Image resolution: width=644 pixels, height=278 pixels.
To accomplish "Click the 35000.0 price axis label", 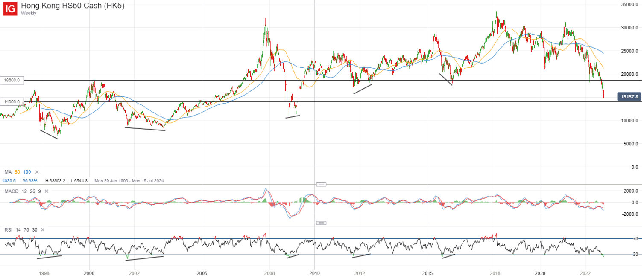I will click(629, 4).
